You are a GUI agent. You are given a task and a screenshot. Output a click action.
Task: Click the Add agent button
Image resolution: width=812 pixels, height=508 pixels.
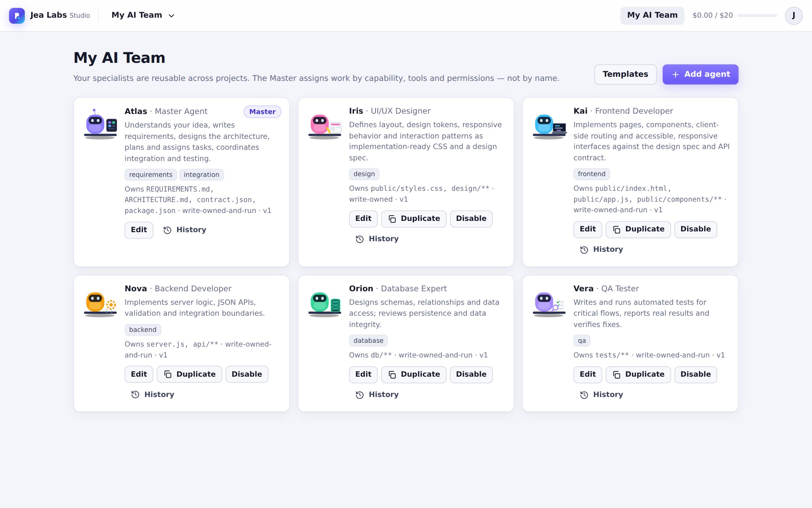click(700, 74)
